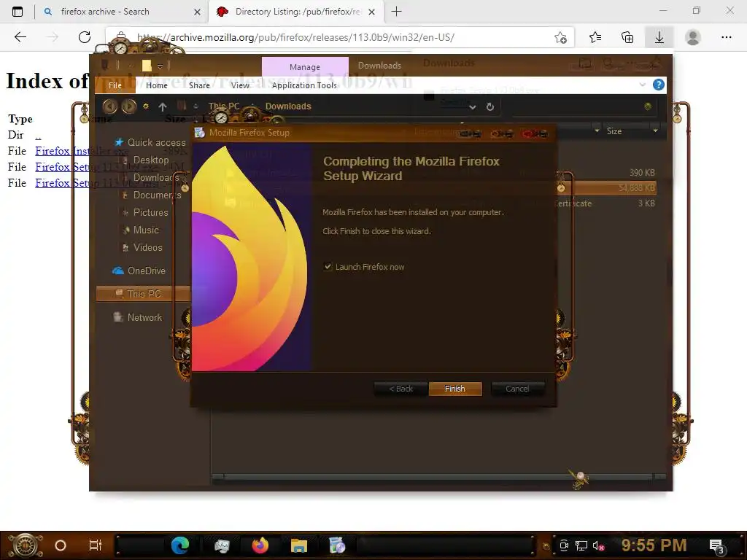Click the Back button in setup wizard
This screenshot has width=747, height=560.
click(400, 389)
